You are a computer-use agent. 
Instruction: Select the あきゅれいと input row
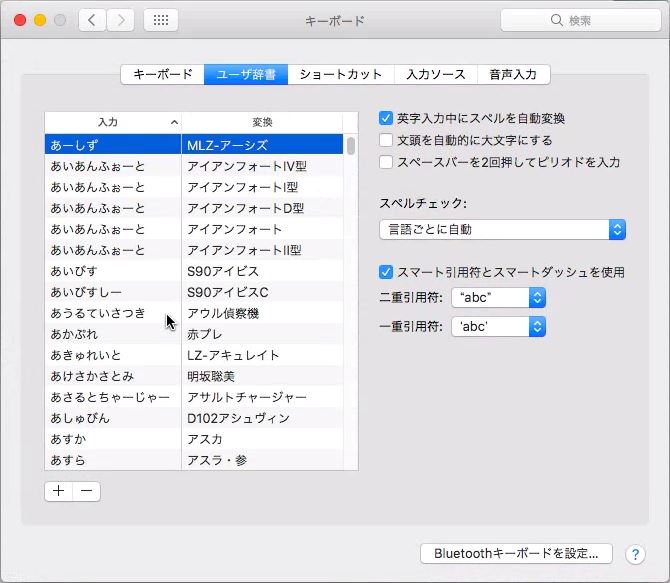[x=113, y=355]
